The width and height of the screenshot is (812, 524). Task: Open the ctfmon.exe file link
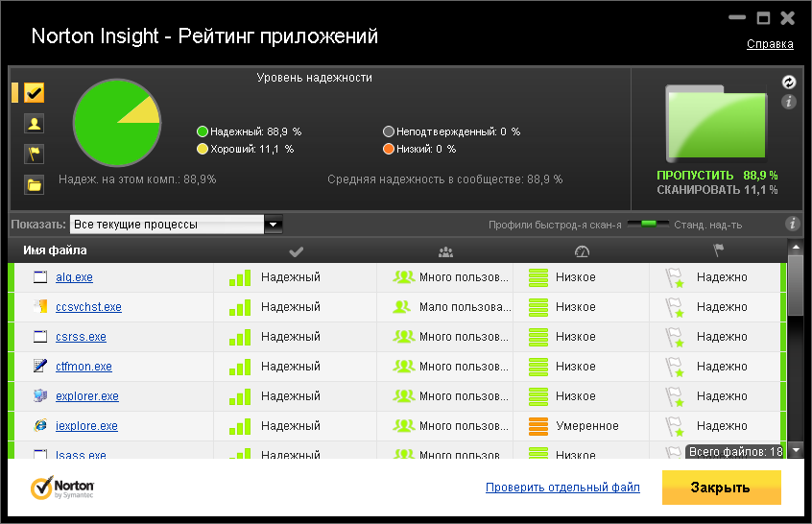84,366
